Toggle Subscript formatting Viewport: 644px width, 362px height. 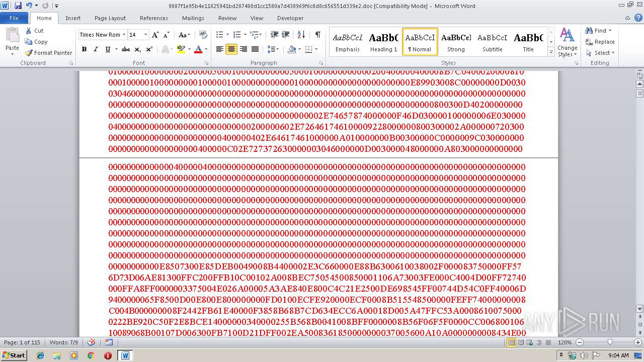(x=138, y=49)
